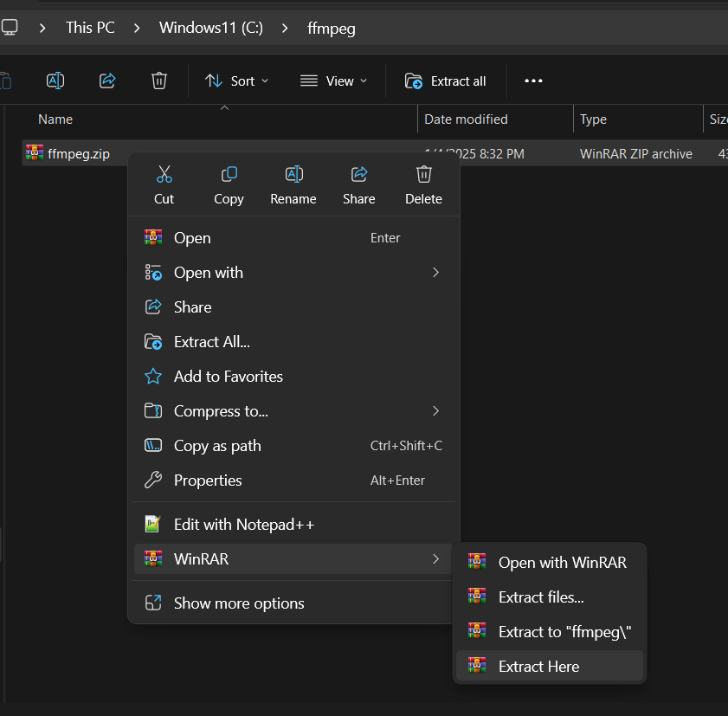Go to This PC in breadcrumb

[x=90, y=28]
